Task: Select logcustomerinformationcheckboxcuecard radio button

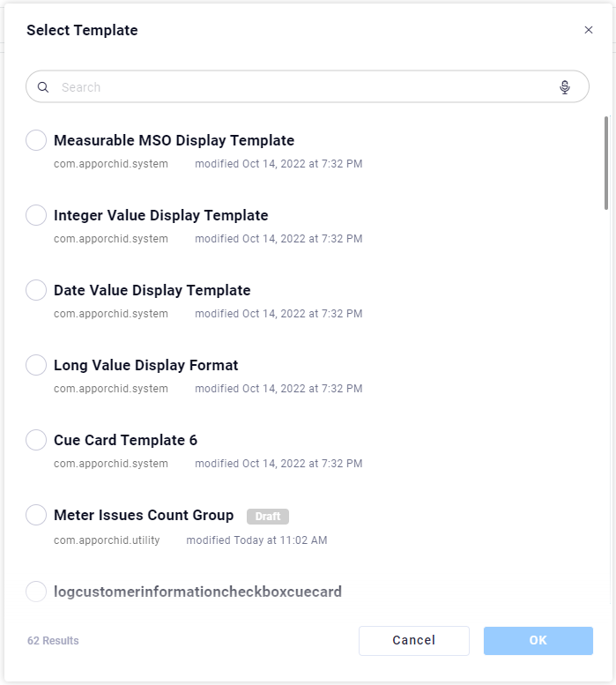Action: coord(36,592)
